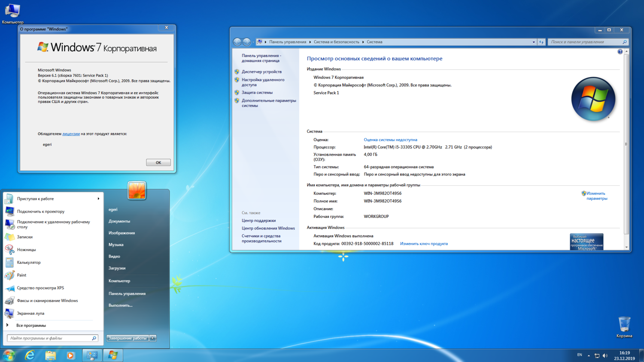
Task: Click the EN language indicator
Action: click(580, 355)
